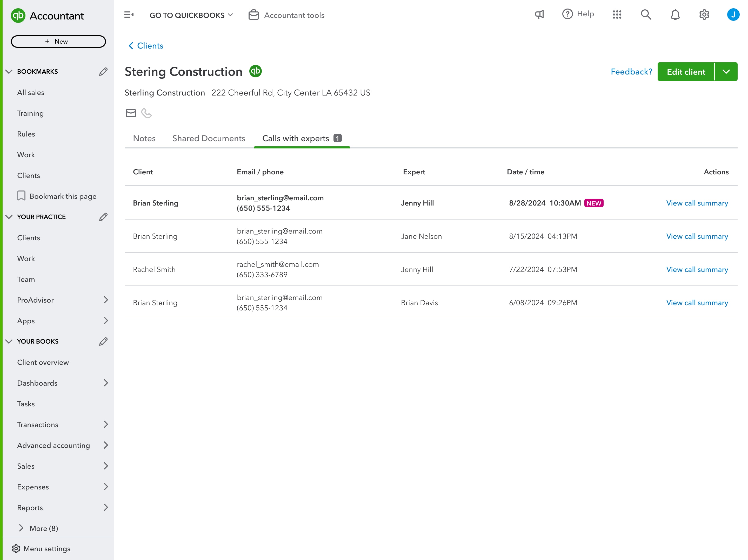Click the Edit client button
Screen dimensions: 748x560
click(x=686, y=72)
